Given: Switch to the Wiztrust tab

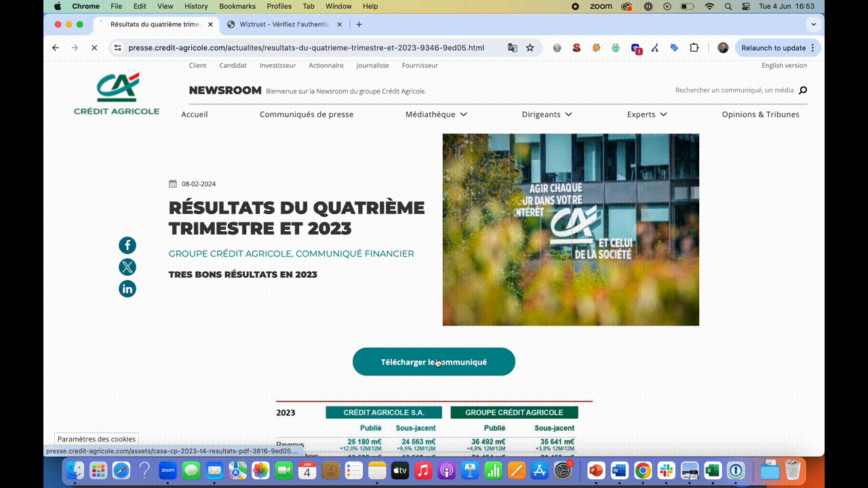Looking at the screenshot, I should 283,24.
